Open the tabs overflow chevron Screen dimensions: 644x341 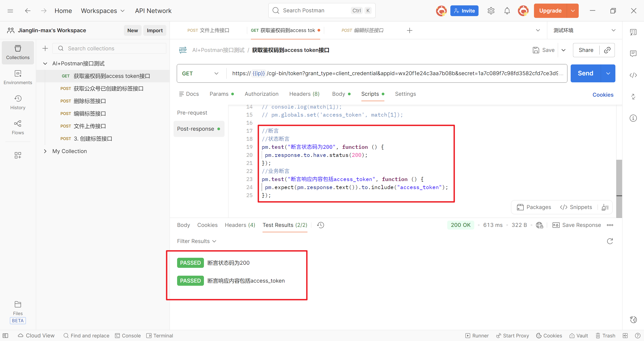tap(538, 30)
